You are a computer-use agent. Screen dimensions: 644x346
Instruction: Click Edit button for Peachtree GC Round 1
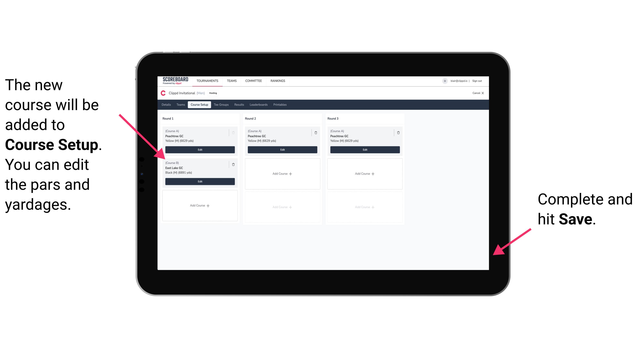coord(200,150)
